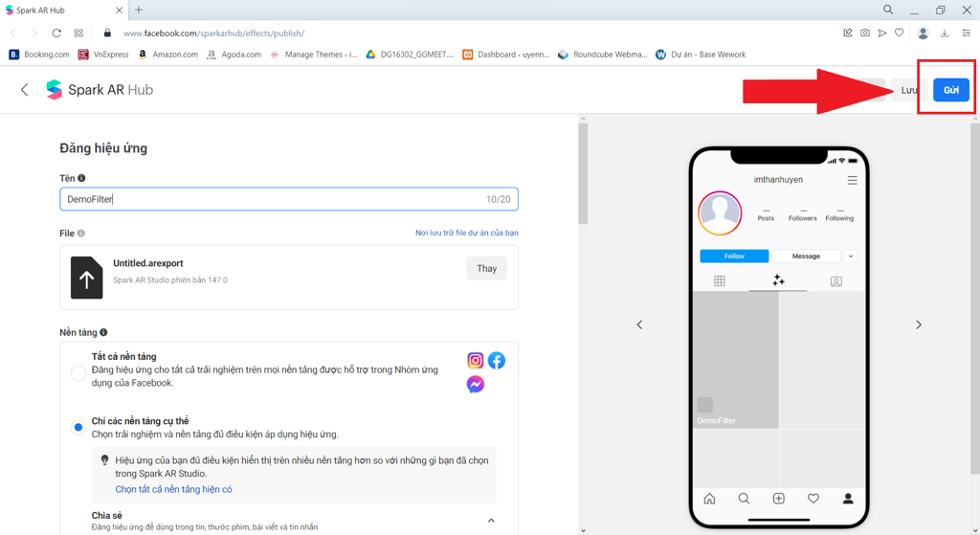The width and height of the screenshot is (980, 535).
Task: Open the Dashboard uyenn bookmark
Action: tap(505, 55)
